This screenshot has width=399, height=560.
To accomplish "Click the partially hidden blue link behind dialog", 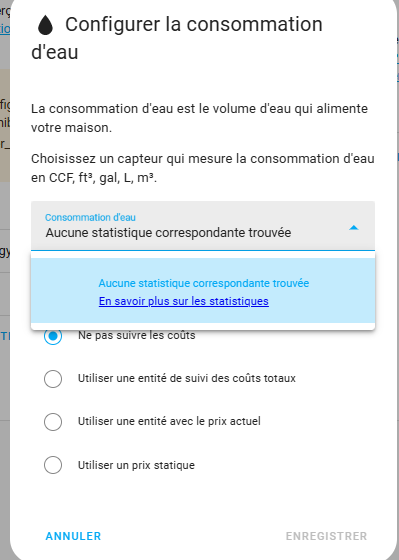I will coord(5,29).
